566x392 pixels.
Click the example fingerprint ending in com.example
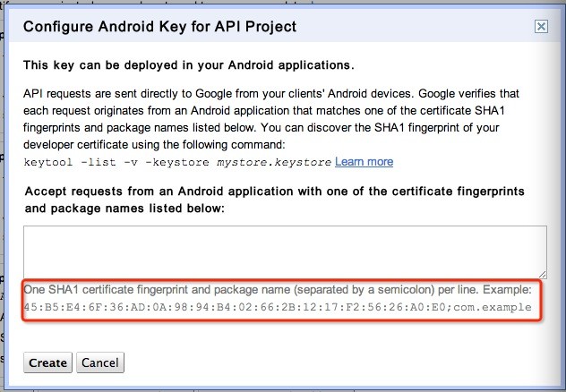click(278, 307)
